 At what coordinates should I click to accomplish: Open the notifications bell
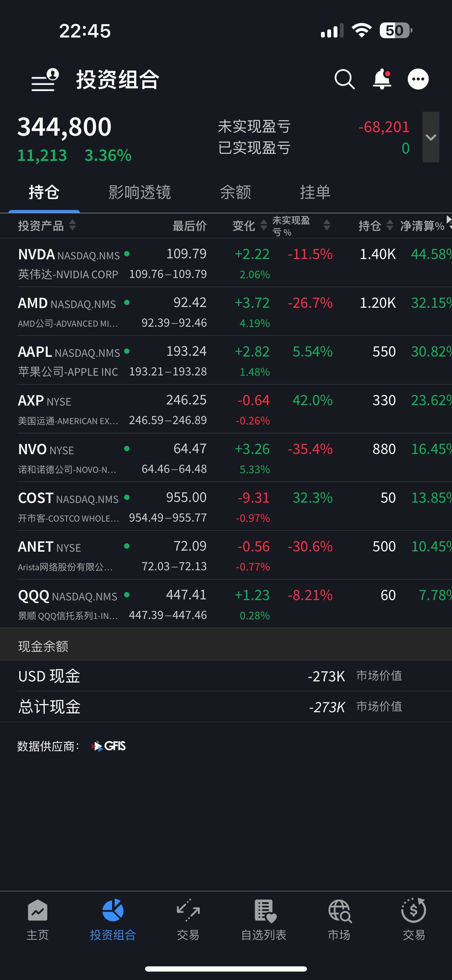[382, 80]
